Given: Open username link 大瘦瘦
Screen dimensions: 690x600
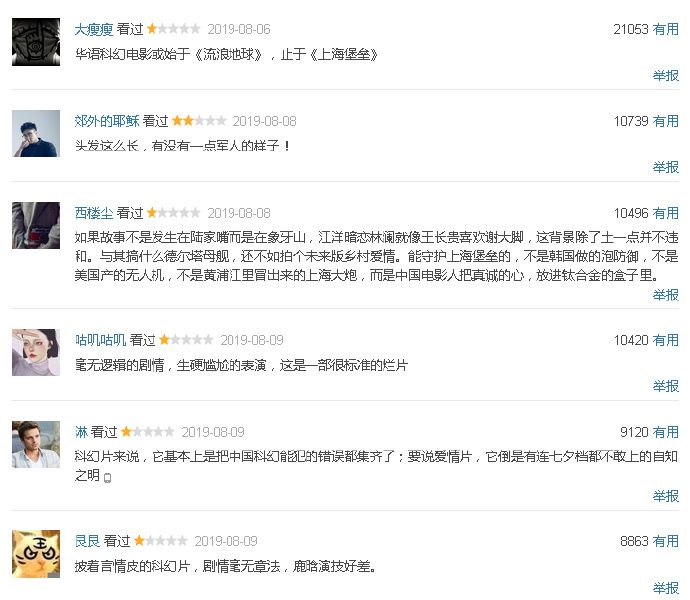Looking at the screenshot, I should [x=95, y=30].
